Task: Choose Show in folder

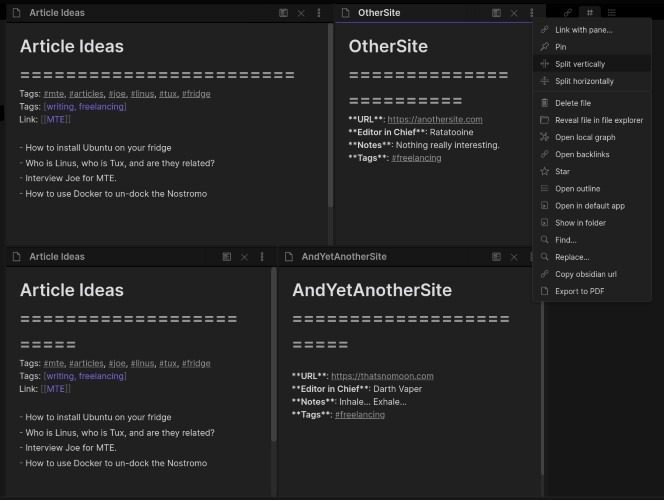Action: coord(592,223)
